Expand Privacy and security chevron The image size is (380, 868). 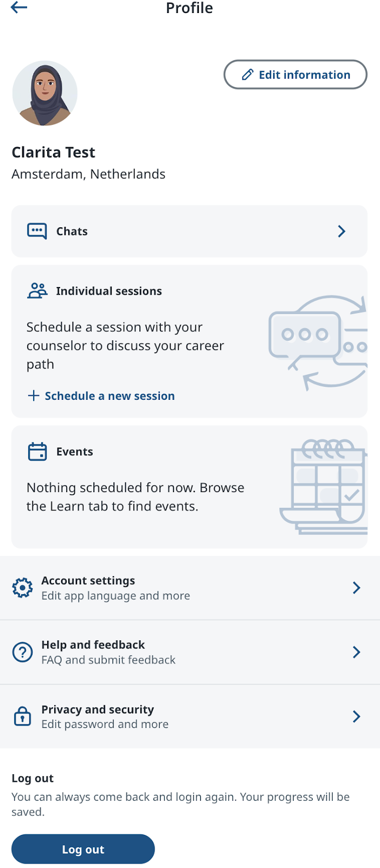(x=356, y=717)
